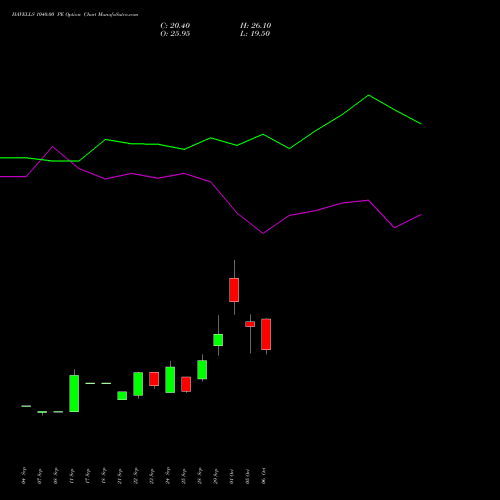This screenshot has height=500, width=500.
Task: Click the 24 Sep date label
Action: pos(168,476)
